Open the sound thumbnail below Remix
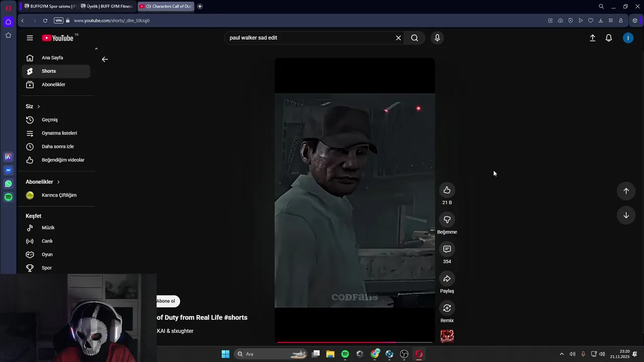This screenshot has width=644, height=362. (447, 336)
